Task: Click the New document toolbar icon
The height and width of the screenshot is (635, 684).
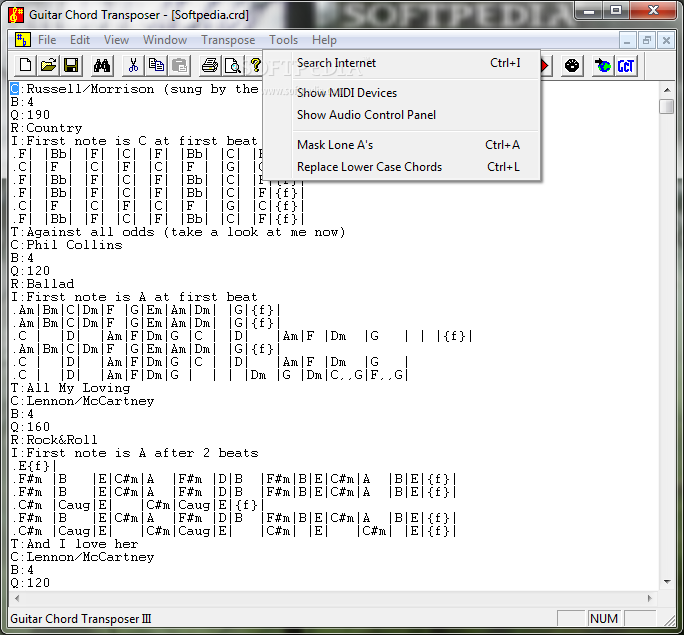Action: (x=25, y=66)
